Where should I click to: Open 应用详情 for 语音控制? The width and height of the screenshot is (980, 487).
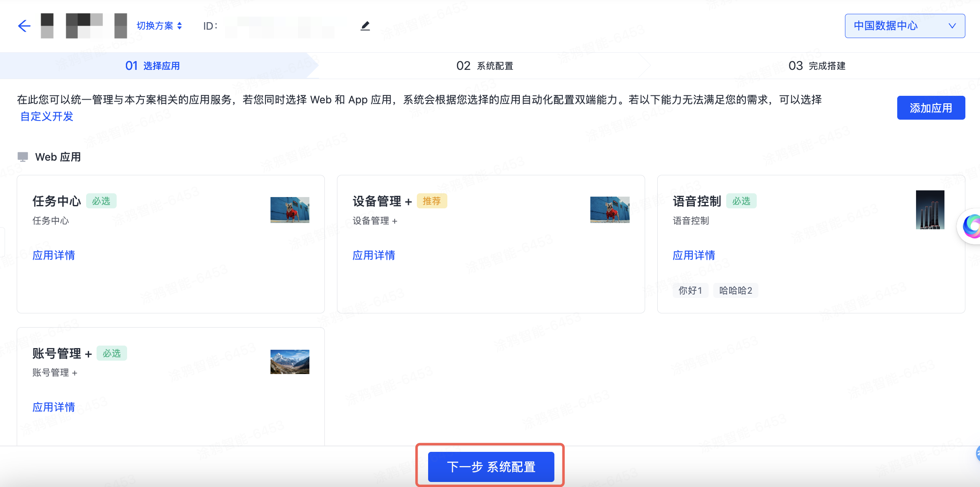click(694, 255)
